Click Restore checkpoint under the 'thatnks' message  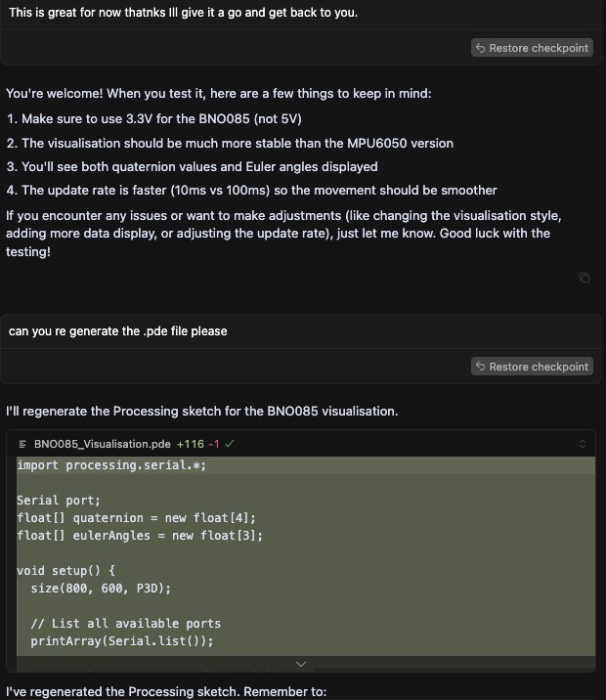(532, 48)
